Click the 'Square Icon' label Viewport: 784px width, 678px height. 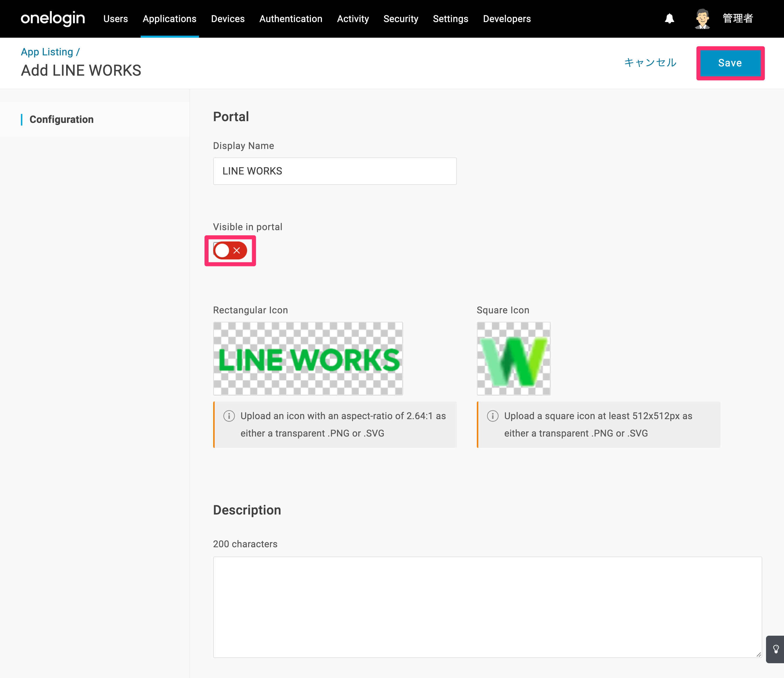point(503,310)
